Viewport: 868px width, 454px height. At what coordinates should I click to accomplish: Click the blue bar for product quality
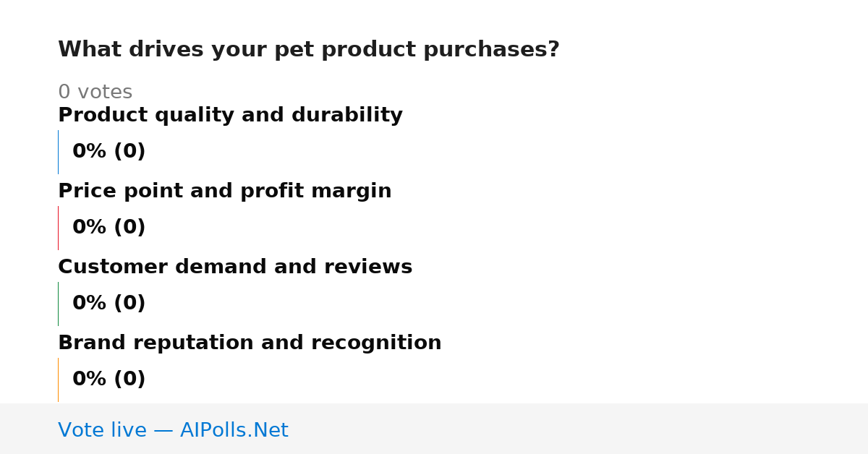[58, 152]
